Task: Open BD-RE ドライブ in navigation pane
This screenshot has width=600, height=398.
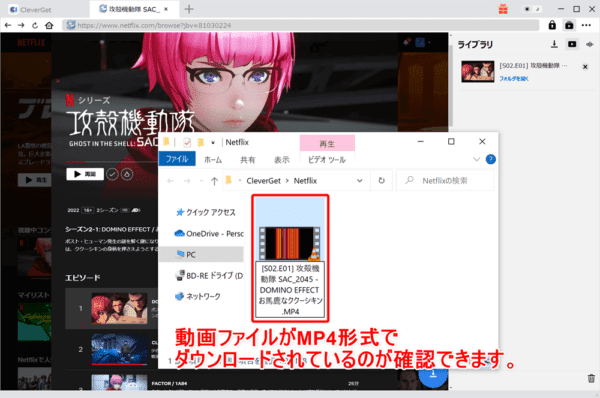Action: coord(209,276)
